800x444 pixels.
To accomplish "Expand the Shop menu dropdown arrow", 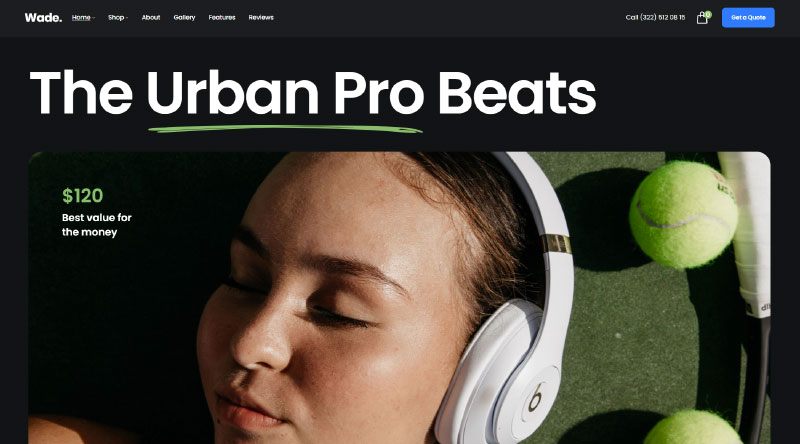I will coord(127,18).
